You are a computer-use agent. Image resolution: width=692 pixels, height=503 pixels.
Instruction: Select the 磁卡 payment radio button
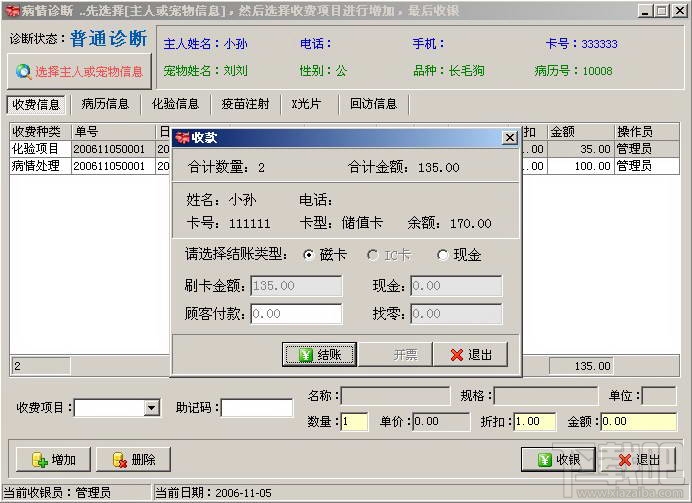tap(308, 255)
